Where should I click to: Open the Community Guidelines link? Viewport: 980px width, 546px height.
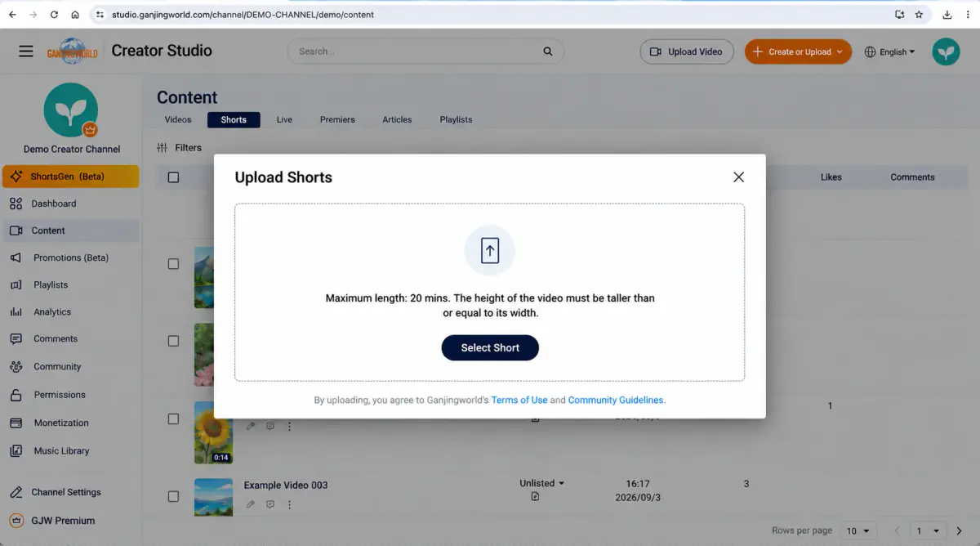(616, 401)
